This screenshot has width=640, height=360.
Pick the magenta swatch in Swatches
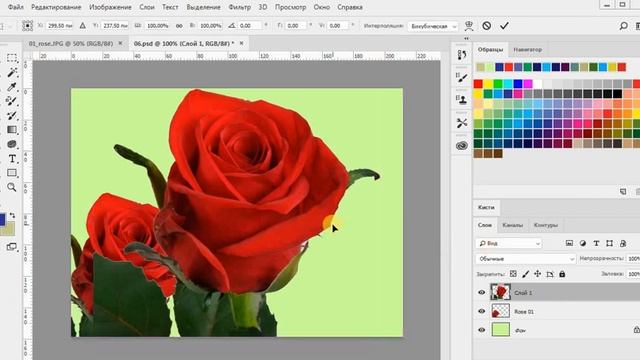click(x=528, y=84)
